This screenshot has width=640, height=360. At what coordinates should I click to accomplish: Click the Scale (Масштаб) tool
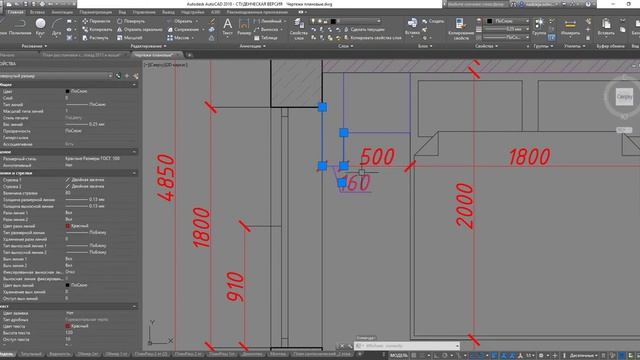coord(129,38)
